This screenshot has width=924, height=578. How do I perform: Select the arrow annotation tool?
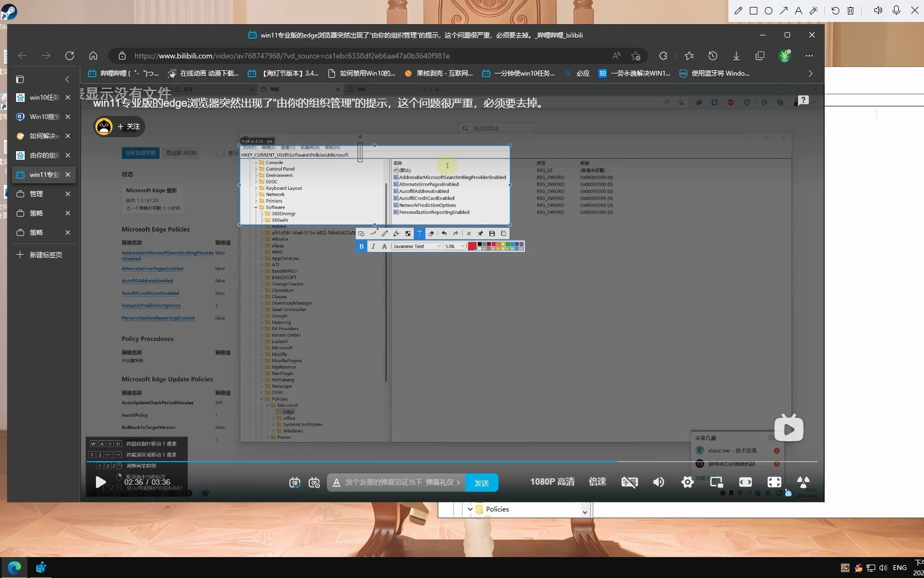click(784, 11)
